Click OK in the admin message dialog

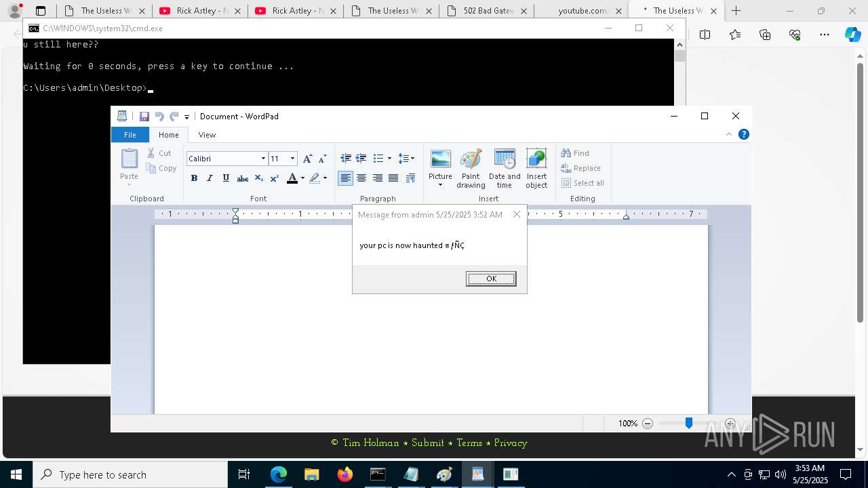491,279
